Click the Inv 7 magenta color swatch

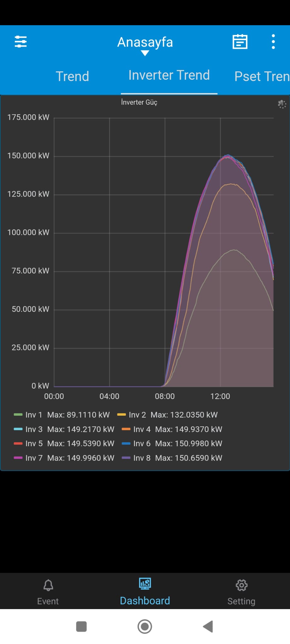(x=18, y=458)
